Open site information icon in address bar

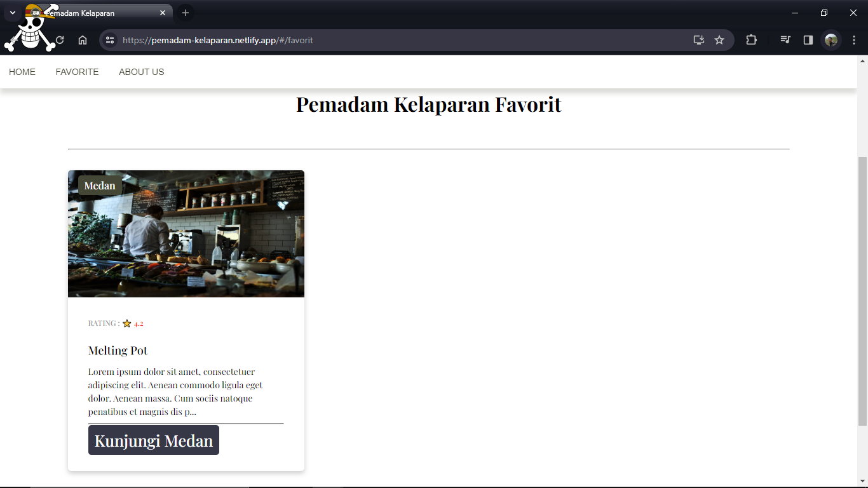click(x=109, y=40)
